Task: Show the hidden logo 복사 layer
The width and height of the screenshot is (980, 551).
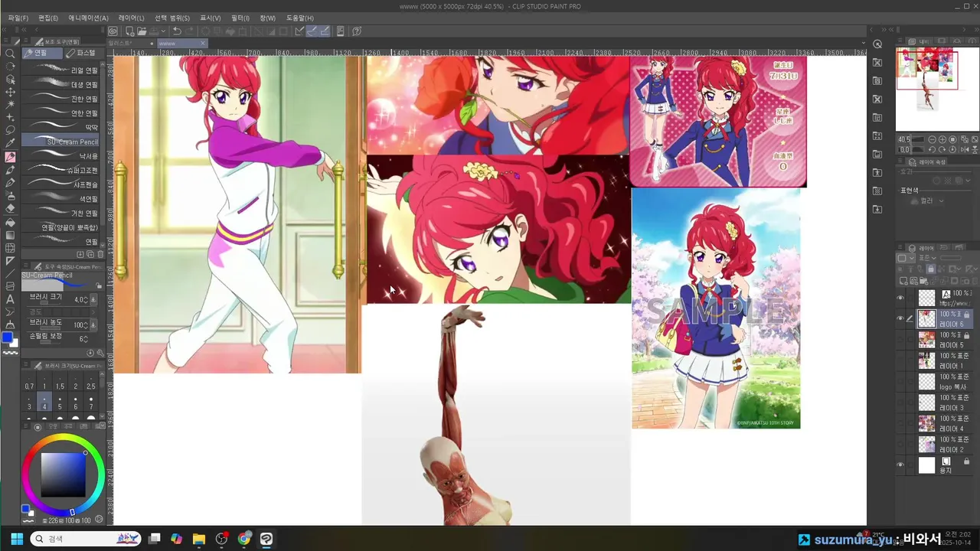Action: (x=900, y=381)
